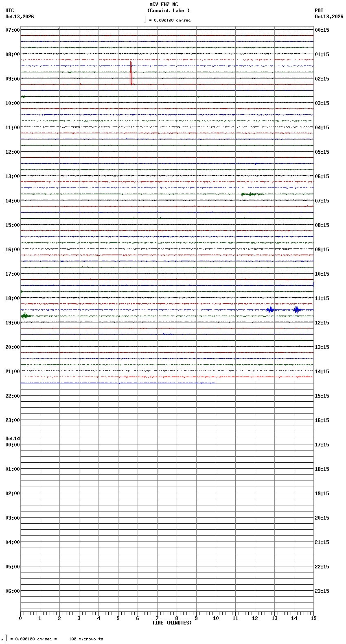Click the PDT label at top right

pyautogui.click(x=319, y=11)
